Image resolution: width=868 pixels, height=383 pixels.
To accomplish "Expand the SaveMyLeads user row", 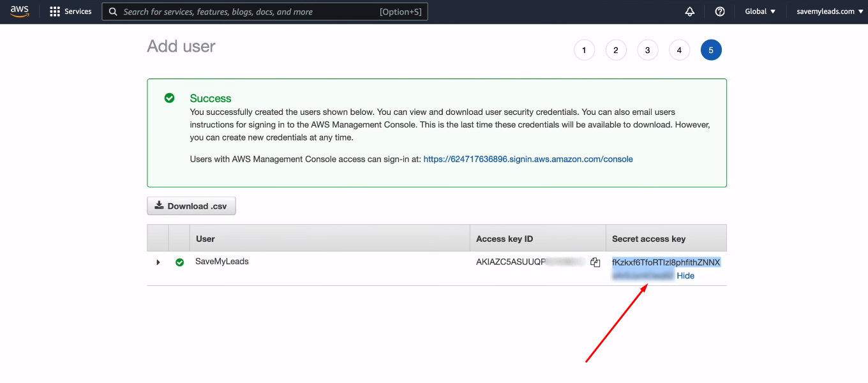I will click(x=158, y=262).
